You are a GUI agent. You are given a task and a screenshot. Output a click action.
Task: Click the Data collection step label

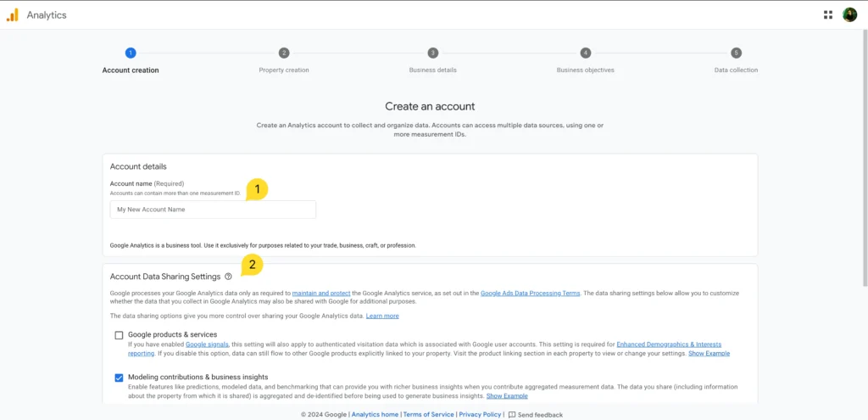pyautogui.click(x=737, y=70)
